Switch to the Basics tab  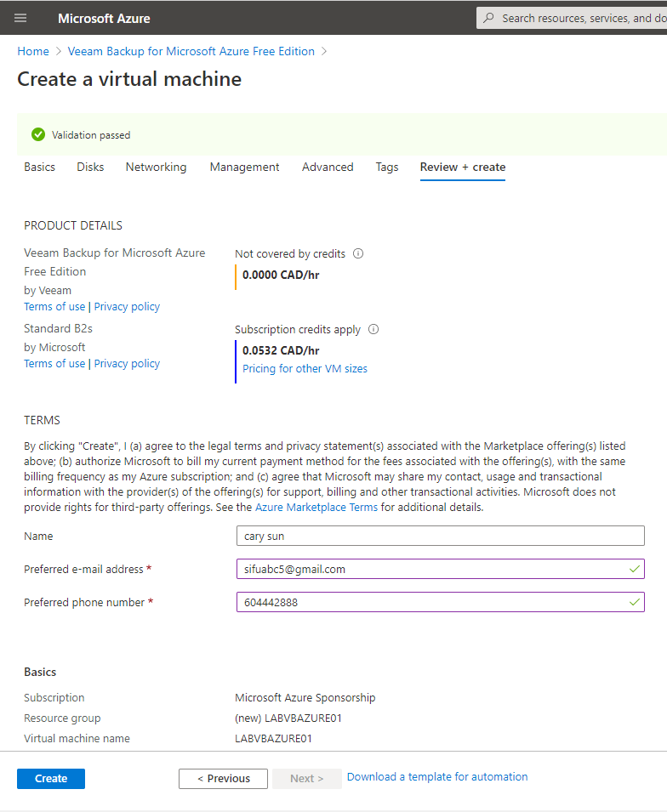pos(39,168)
